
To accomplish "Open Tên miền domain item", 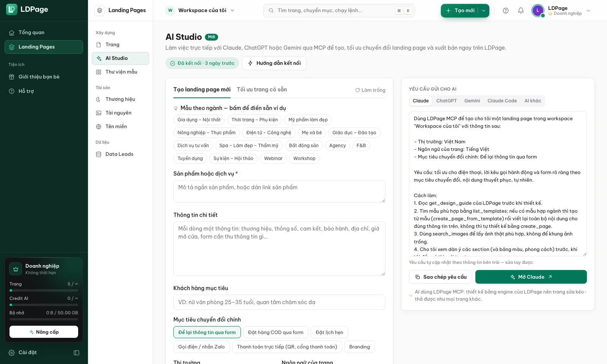I will click(120, 127).
